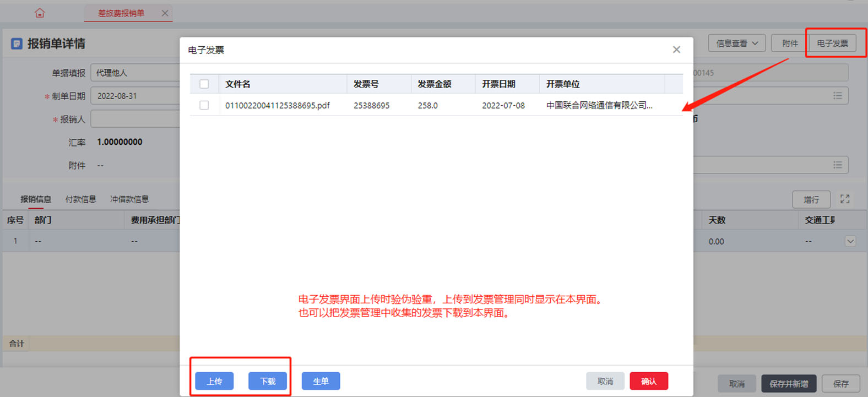Switch to 报销信息 tab

(x=36, y=199)
